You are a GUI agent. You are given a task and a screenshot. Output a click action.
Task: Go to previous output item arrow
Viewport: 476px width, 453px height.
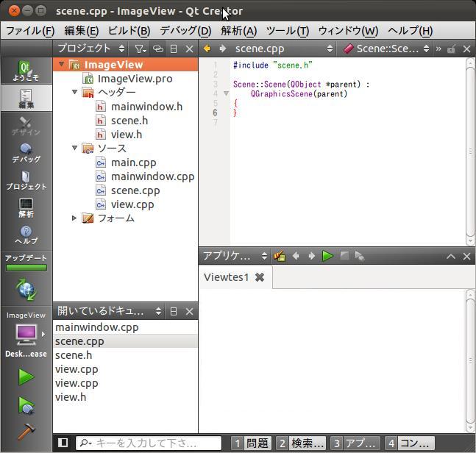(296, 256)
